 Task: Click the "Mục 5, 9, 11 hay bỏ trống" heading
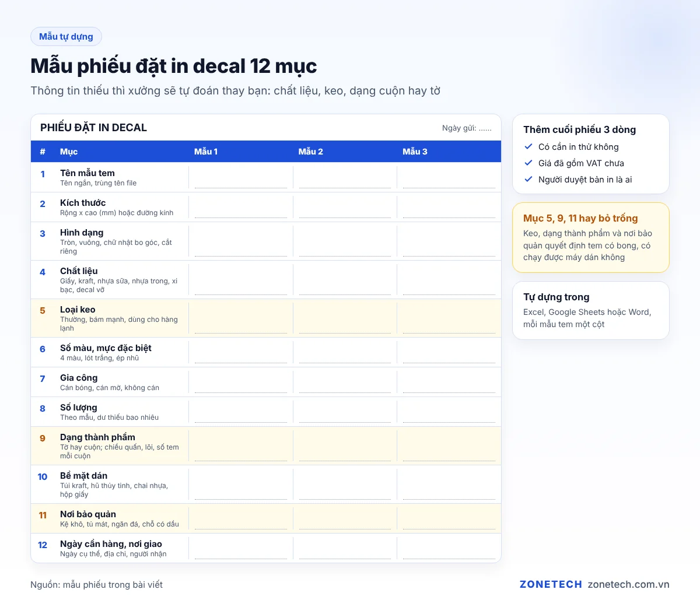tap(580, 218)
